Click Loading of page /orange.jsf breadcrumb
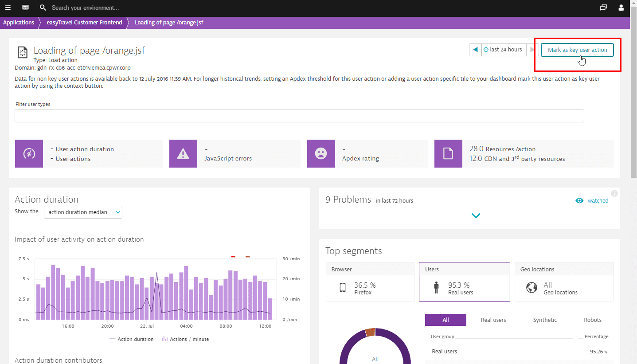Image resolution: width=637 pixels, height=364 pixels. coord(169,23)
